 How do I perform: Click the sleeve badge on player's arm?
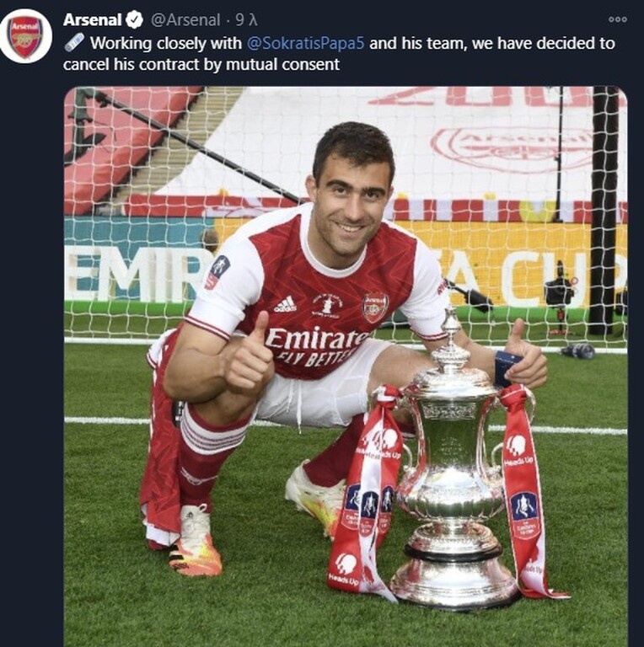coord(217,270)
